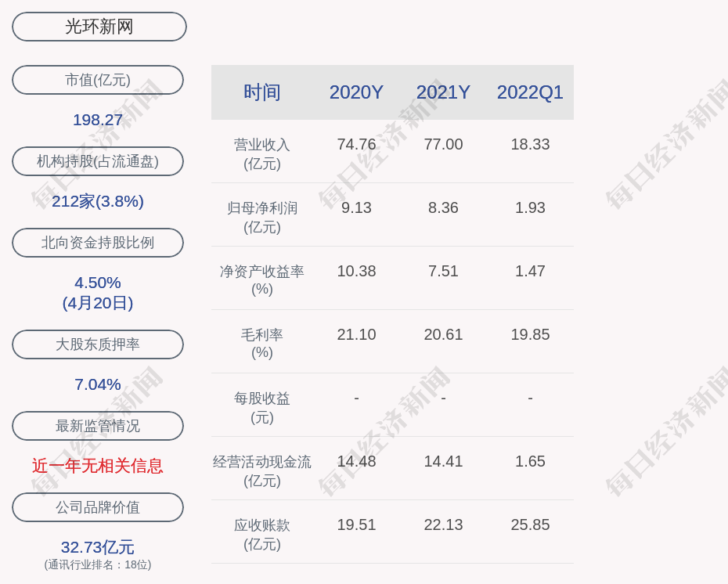Click the 毛利率(%) row label
728x584 pixels.
262,344
